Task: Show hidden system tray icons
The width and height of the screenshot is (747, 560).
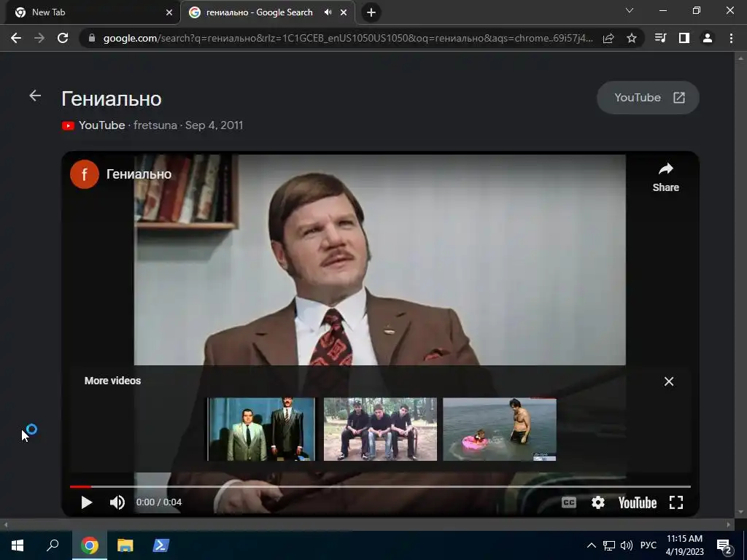Action: pyautogui.click(x=591, y=545)
